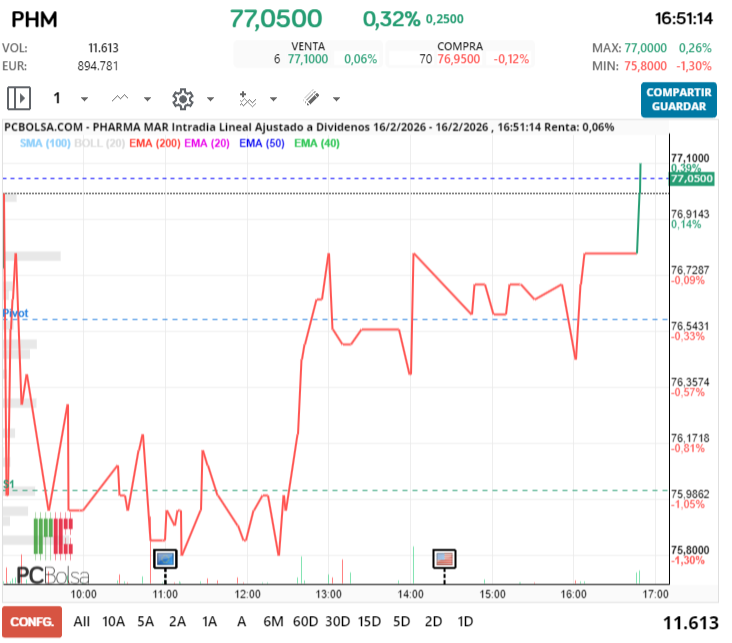Toggle the EMA (200) indicator label
Viewport: 732px width, 643px height.
click(x=155, y=143)
